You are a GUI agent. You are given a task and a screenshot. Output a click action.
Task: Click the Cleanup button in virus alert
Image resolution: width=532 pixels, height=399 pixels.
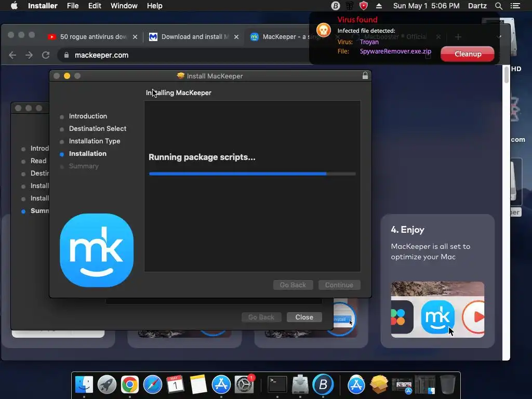[468, 54]
